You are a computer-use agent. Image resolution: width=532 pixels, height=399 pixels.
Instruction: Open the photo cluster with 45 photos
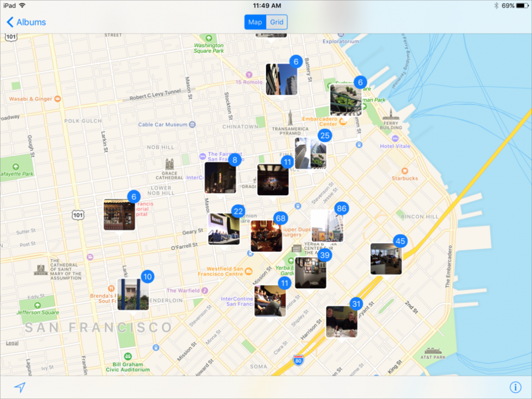pos(386,259)
